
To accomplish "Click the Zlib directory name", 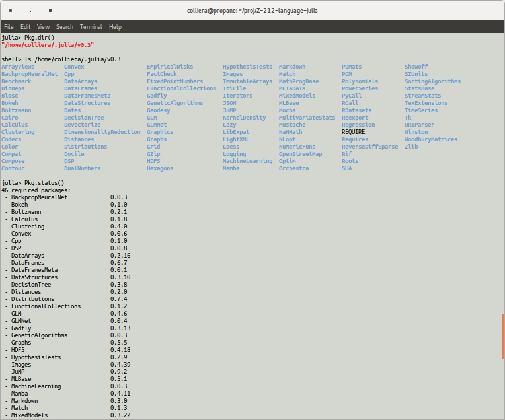I will point(411,147).
